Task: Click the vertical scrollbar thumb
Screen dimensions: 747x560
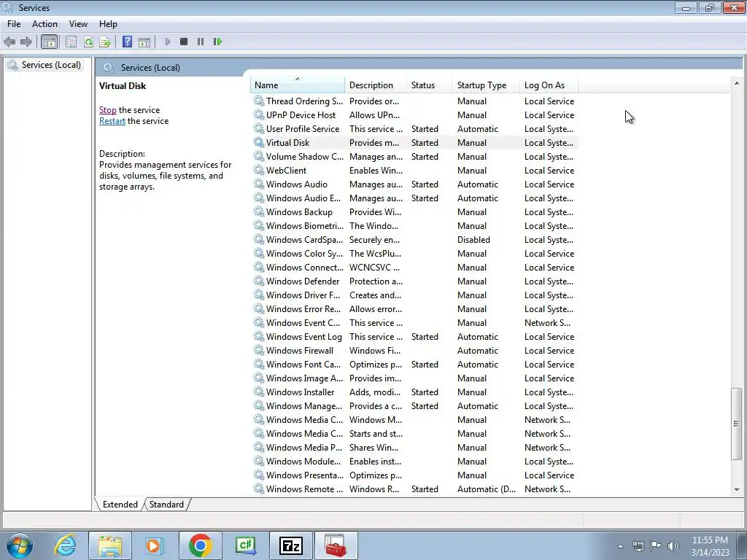Action: [737, 424]
